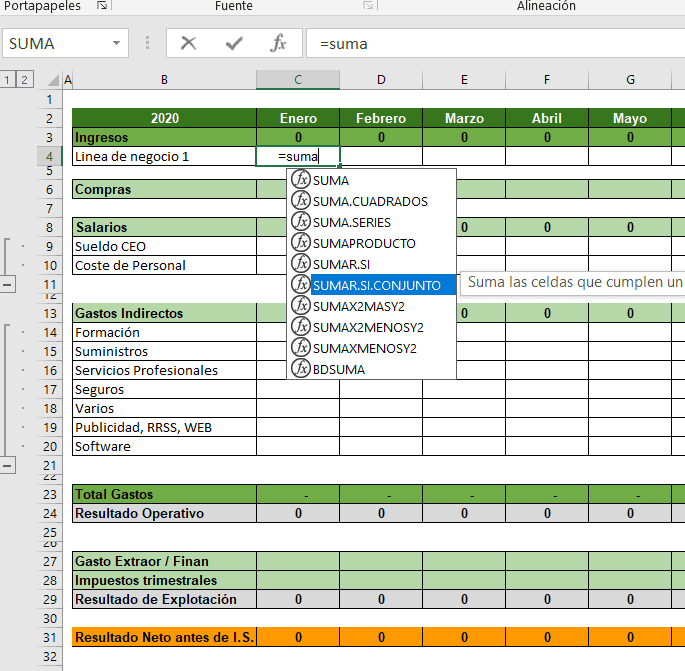
Task: Confirm the formula with the checkmark icon
Action: (234, 43)
